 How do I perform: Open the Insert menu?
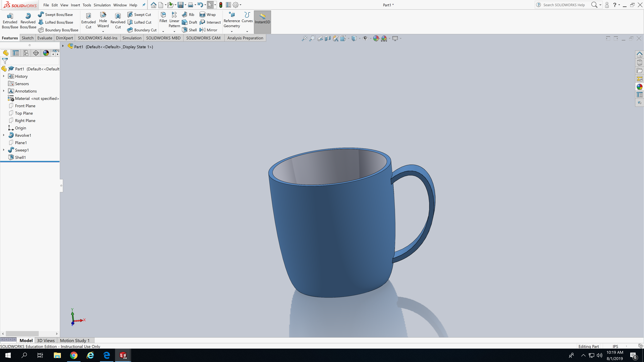coord(75,5)
